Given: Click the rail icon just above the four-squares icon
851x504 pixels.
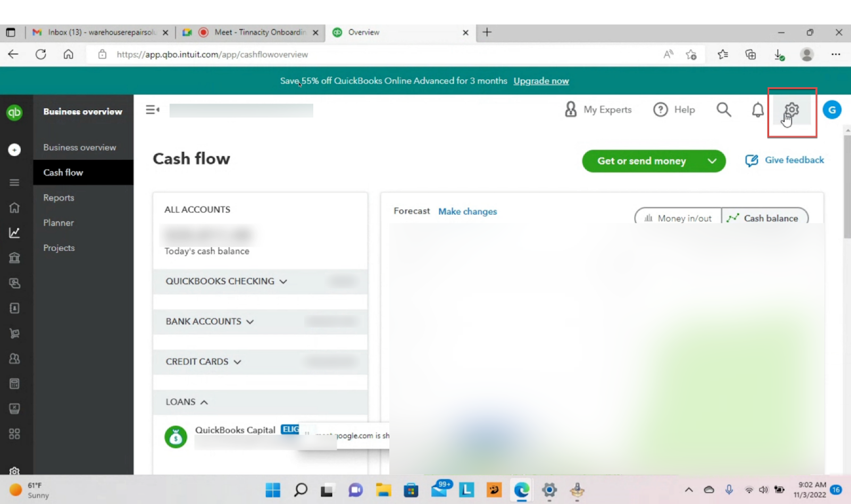Looking at the screenshot, I should pos(14,409).
